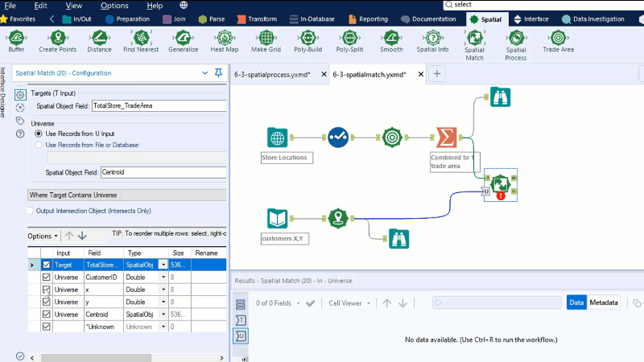Click the blue Select checkmark node
Screen dimensions: 644x362
tap(338, 137)
